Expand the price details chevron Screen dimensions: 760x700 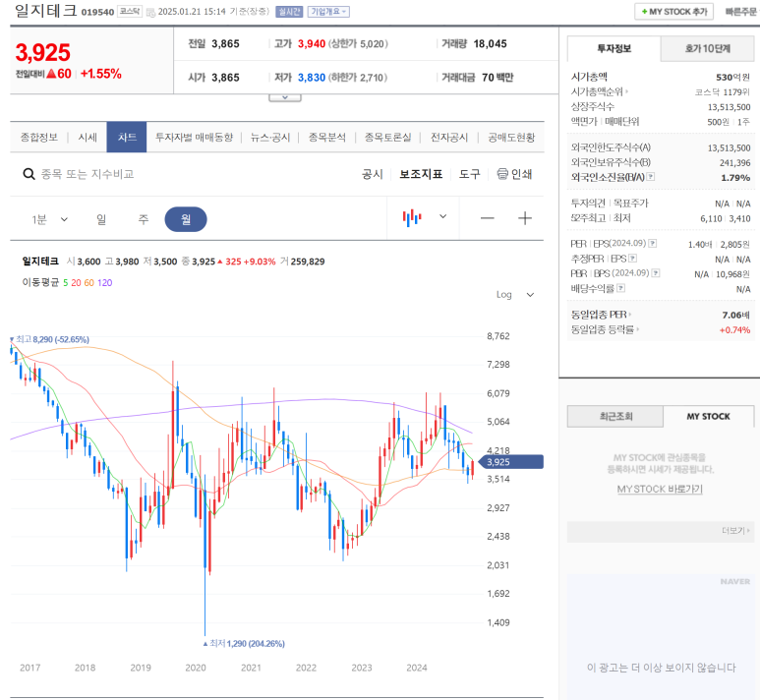[x=285, y=97]
